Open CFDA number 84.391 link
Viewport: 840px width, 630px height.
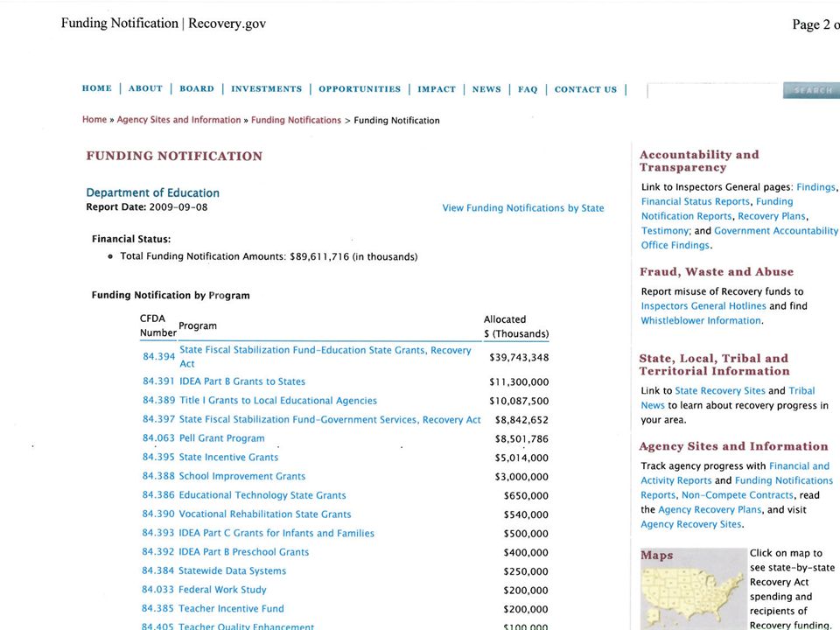tap(158, 381)
